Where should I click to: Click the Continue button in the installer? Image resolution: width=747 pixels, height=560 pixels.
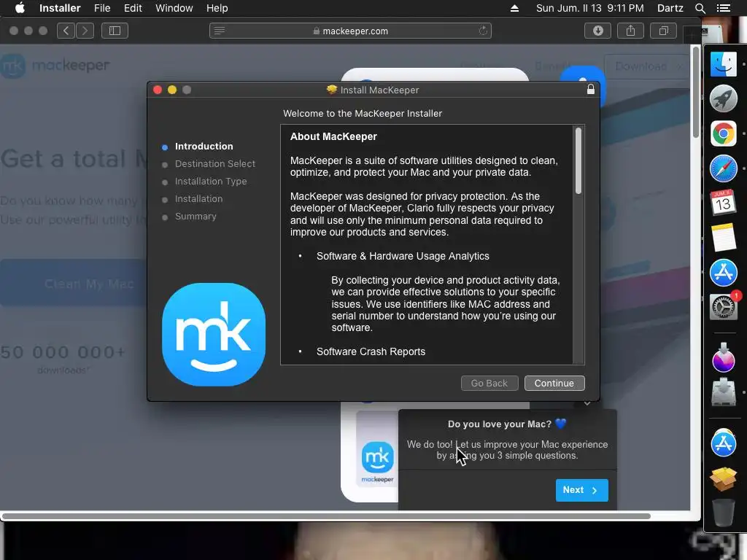pyautogui.click(x=554, y=383)
